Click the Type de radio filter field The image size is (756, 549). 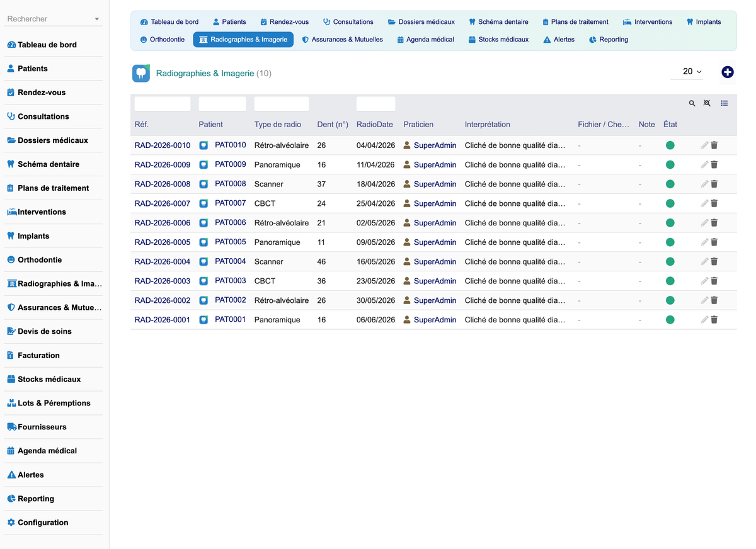click(282, 104)
